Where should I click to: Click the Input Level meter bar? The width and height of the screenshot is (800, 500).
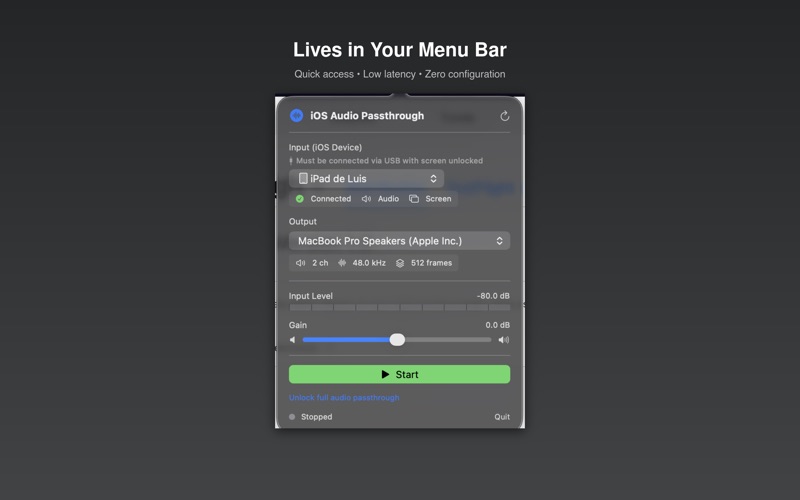point(399,308)
